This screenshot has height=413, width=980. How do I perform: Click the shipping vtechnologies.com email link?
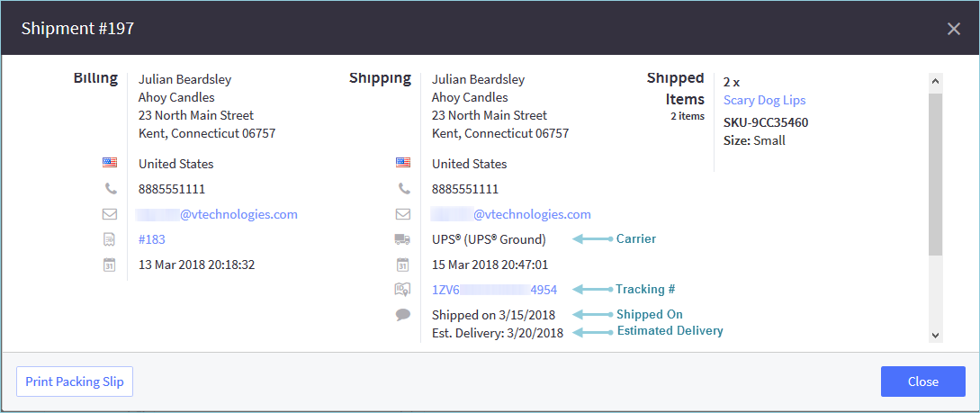click(x=511, y=214)
